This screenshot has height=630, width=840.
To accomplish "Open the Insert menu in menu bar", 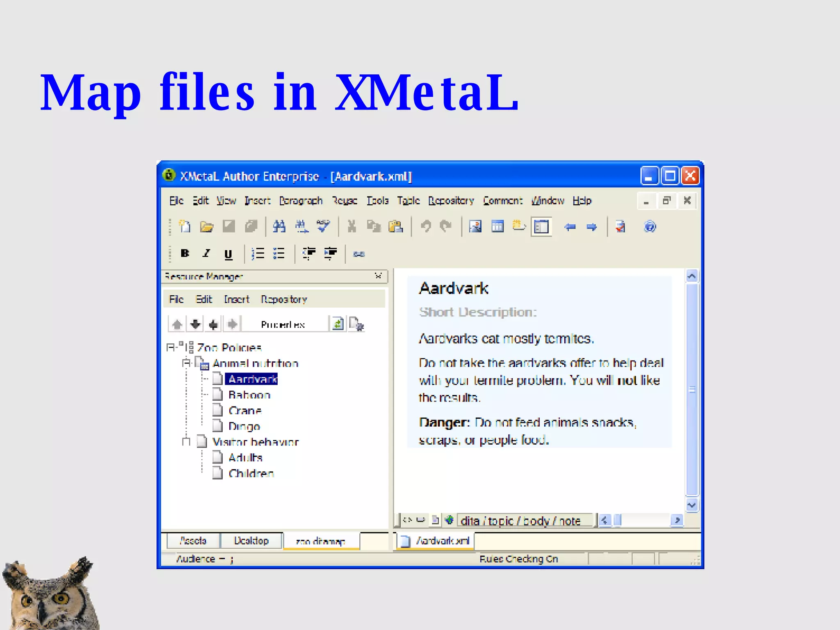I will click(258, 201).
